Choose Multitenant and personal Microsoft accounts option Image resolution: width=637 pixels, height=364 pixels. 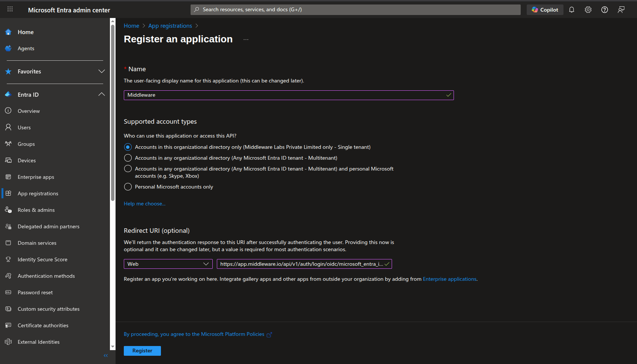[x=128, y=169]
